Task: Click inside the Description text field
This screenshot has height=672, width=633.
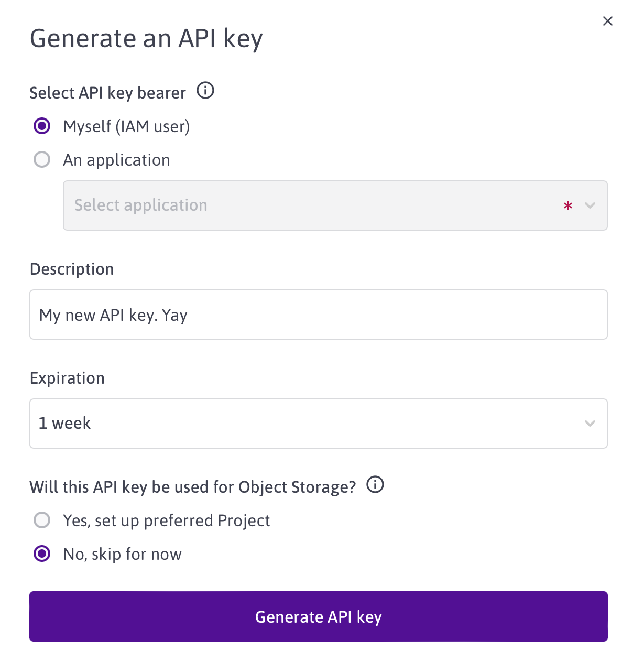Action: 319,315
